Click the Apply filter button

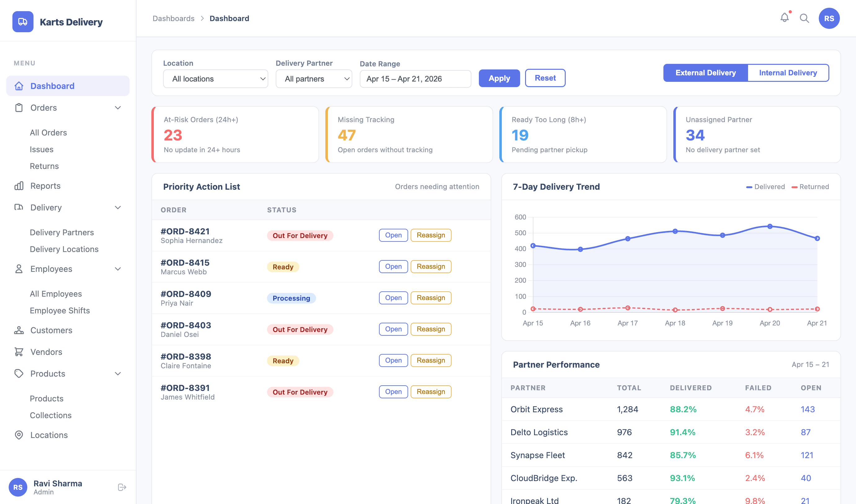click(499, 78)
